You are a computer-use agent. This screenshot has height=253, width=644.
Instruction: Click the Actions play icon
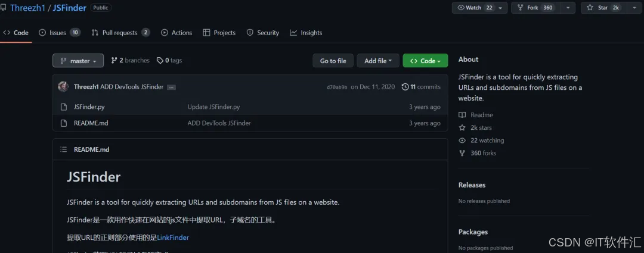[x=165, y=33]
